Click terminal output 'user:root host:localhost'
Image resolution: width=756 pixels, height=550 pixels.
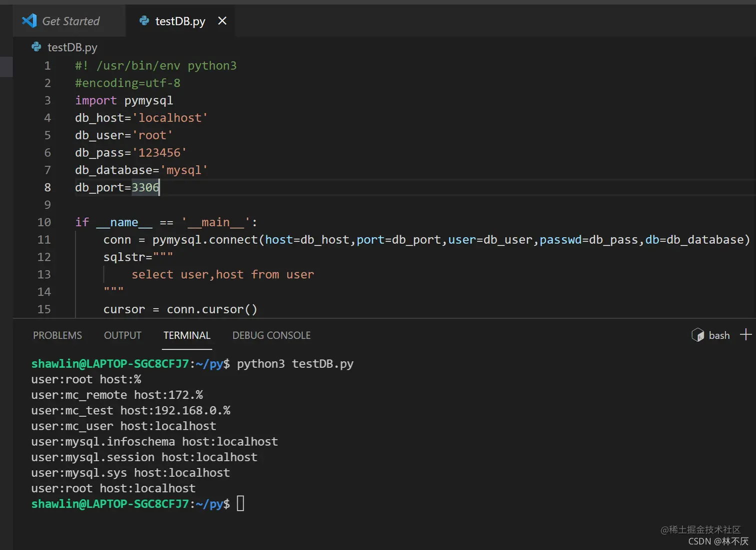click(113, 488)
